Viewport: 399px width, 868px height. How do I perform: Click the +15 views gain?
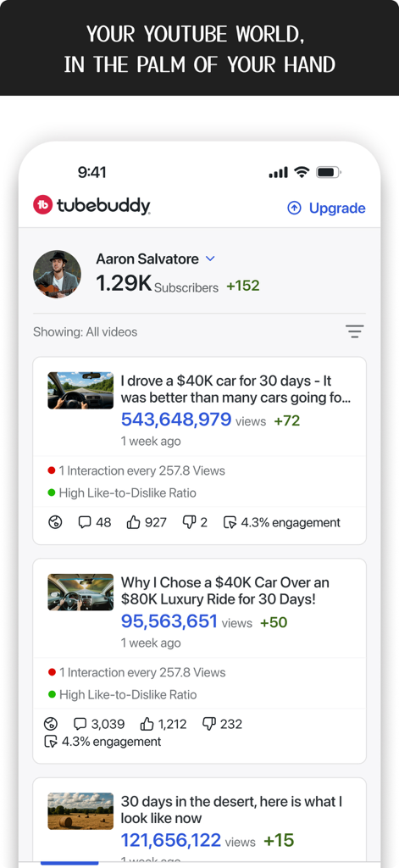279,840
